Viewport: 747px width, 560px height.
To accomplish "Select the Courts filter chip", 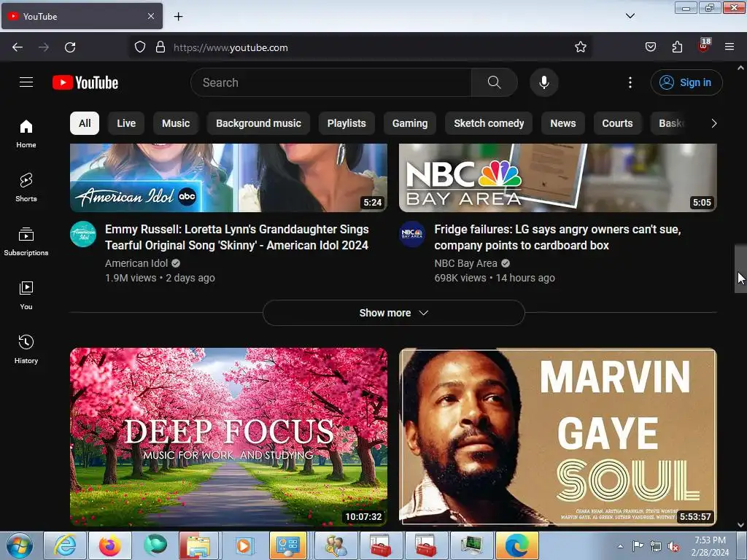I will (617, 123).
